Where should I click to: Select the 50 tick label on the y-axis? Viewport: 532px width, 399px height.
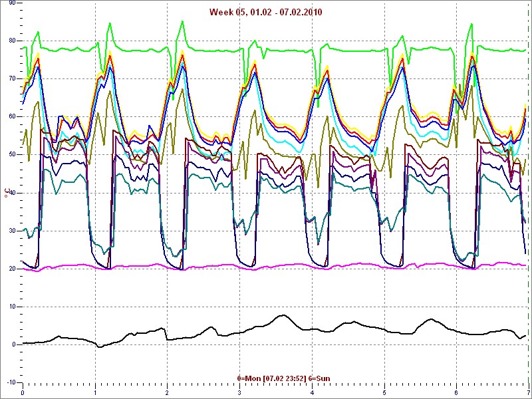(x=11, y=155)
